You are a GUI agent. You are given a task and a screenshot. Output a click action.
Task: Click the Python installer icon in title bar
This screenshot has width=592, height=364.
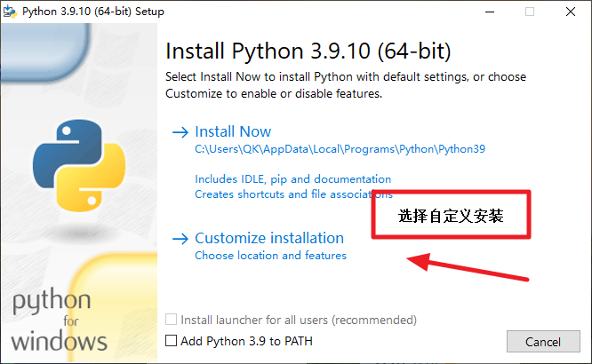tap(10, 12)
